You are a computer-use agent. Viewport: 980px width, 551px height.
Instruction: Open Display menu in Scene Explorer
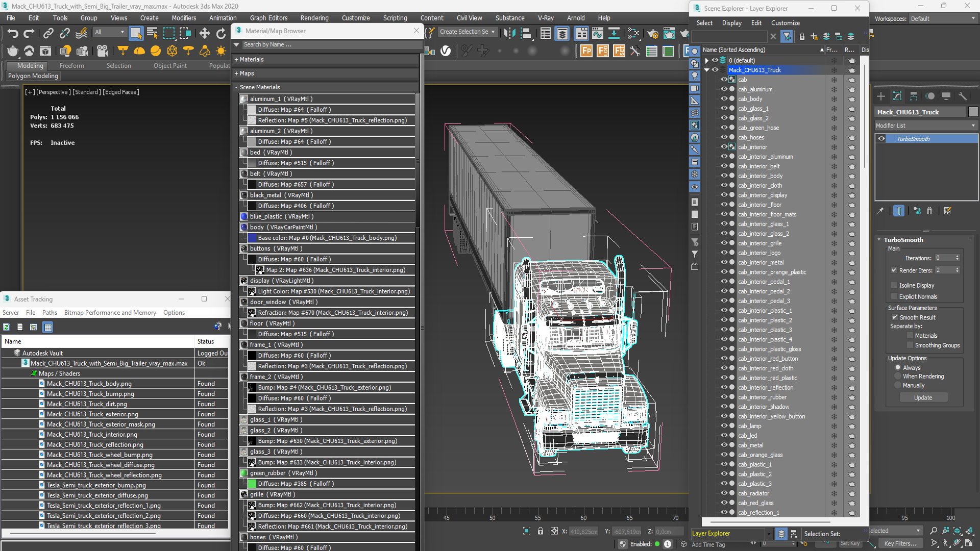(731, 23)
